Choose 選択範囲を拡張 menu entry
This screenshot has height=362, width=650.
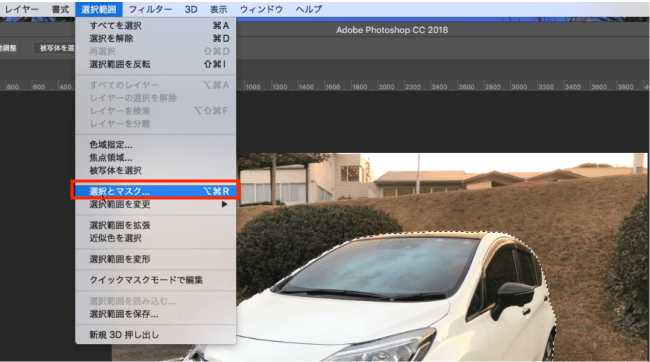point(155,225)
